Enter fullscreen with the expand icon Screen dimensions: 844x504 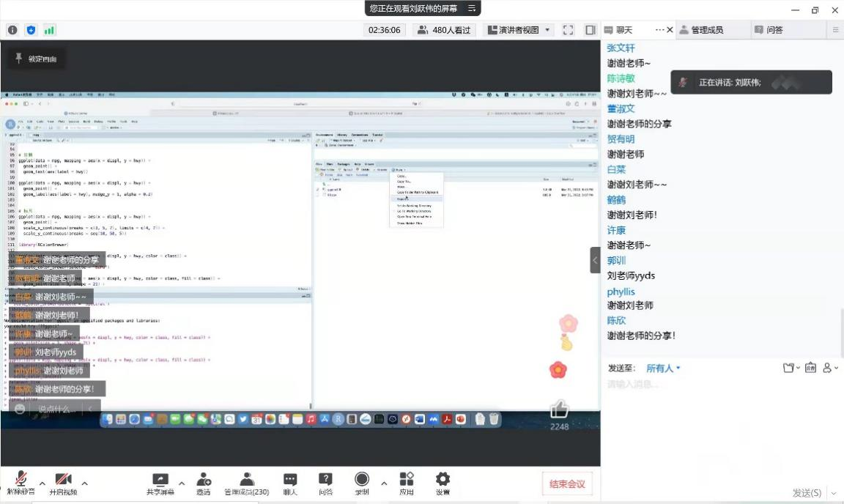pos(568,30)
